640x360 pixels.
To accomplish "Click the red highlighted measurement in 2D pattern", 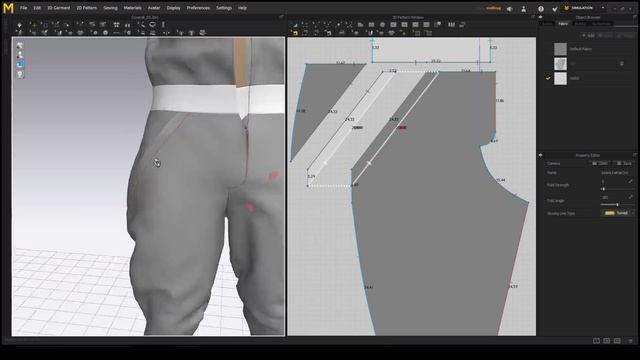I will pos(402,128).
